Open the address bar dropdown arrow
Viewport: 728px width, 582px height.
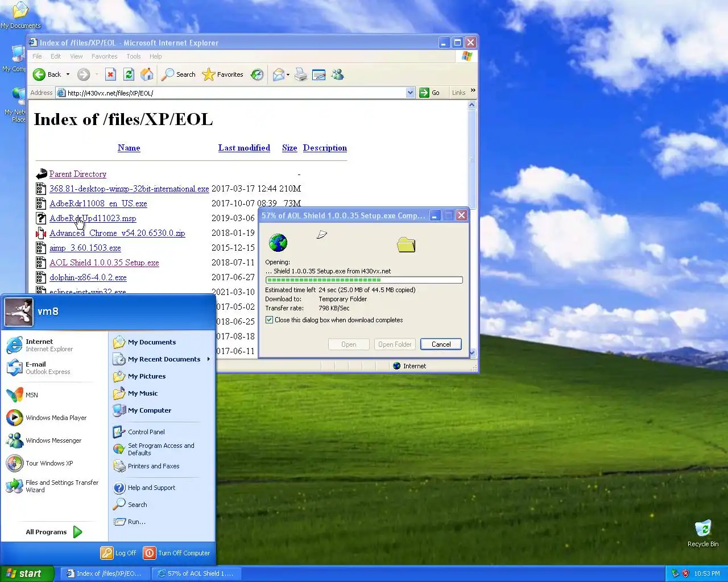[410, 93]
